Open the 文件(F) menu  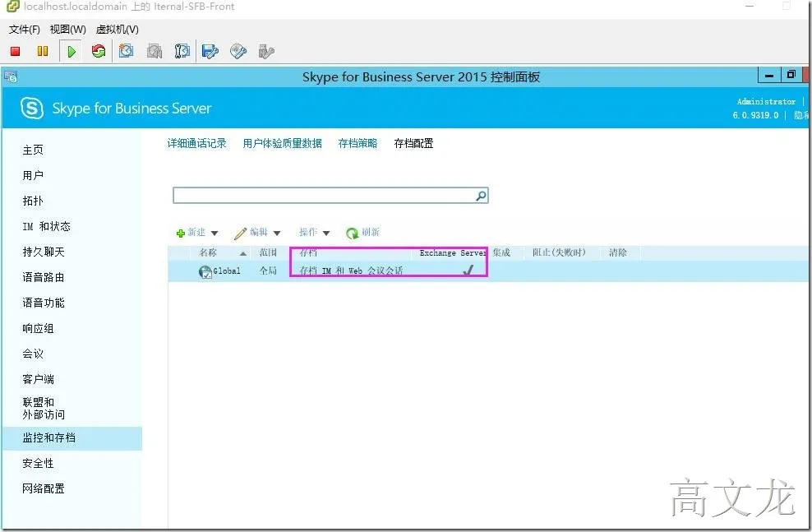(24, 30)
